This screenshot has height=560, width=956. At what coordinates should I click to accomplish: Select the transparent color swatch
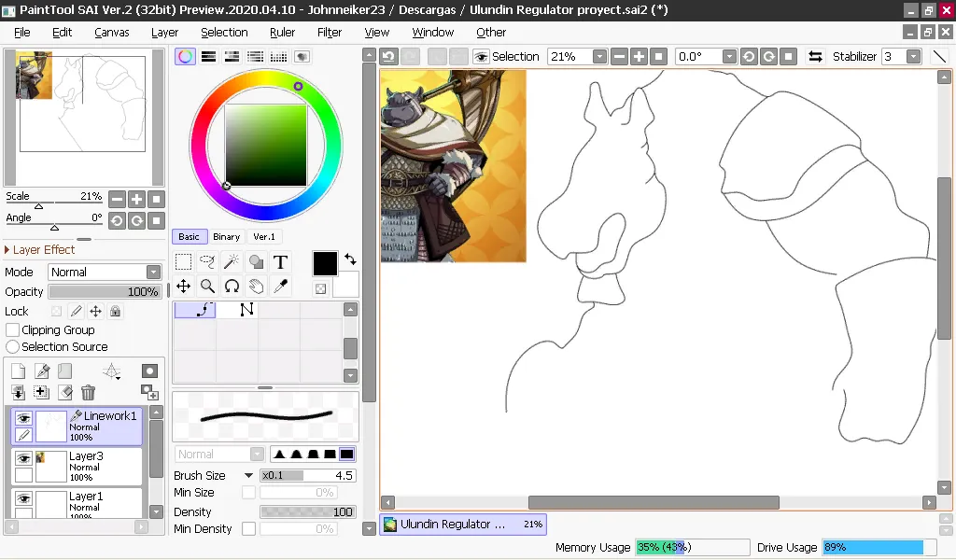tap(321, 288)
